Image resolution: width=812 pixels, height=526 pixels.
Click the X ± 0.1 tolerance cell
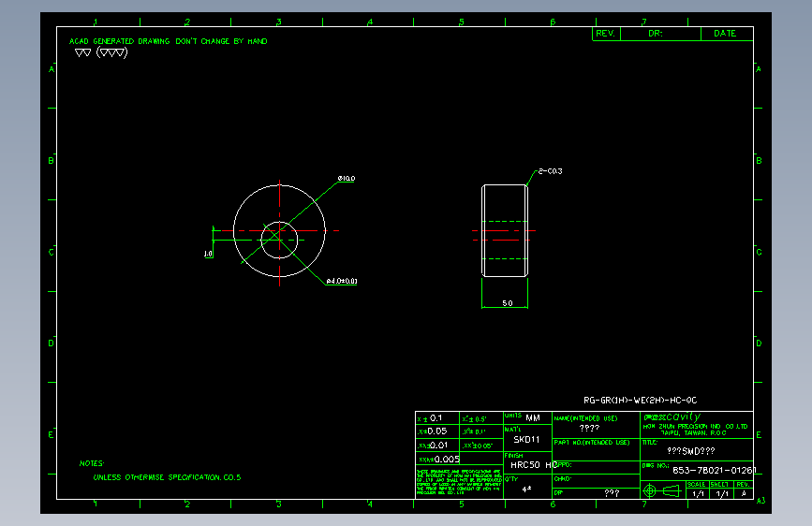[437, 418]
